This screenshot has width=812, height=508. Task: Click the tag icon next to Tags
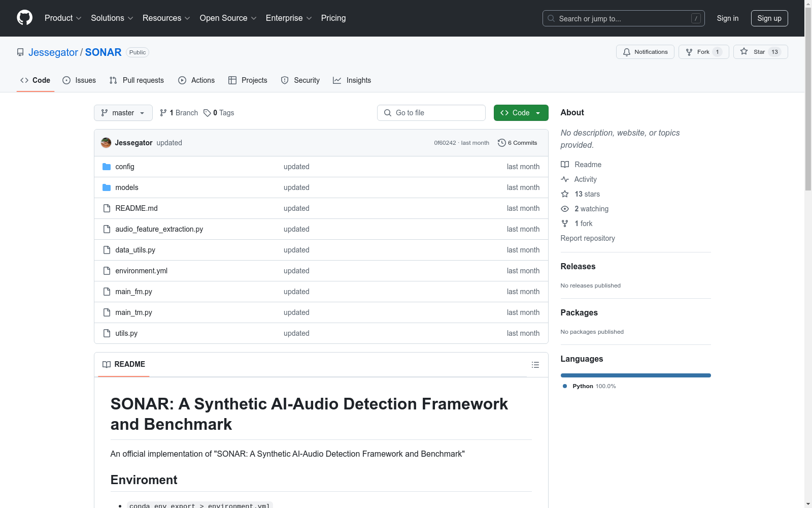pyautogui.click(x=207, y=113)
